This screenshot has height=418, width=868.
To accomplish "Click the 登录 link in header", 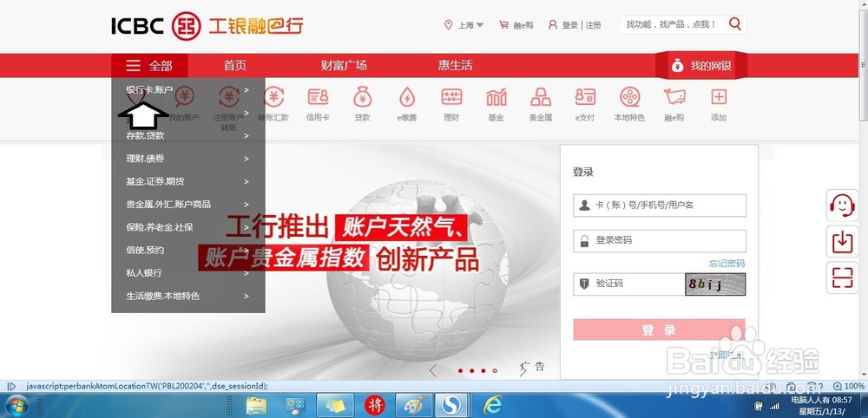I will [x=570, y=25].
